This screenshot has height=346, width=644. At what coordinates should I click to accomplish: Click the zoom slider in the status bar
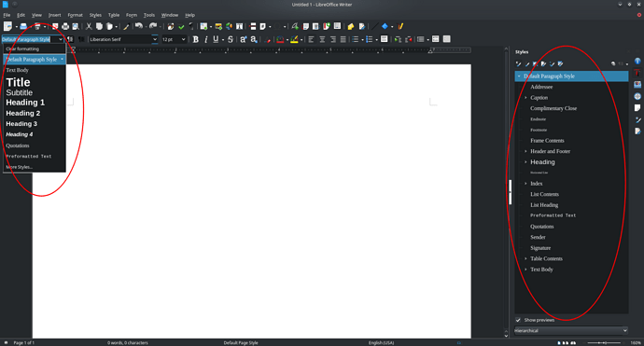click(604, 342)
